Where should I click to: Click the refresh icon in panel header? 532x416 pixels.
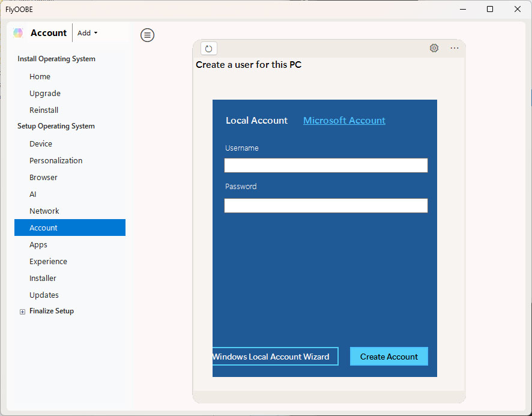209,49
